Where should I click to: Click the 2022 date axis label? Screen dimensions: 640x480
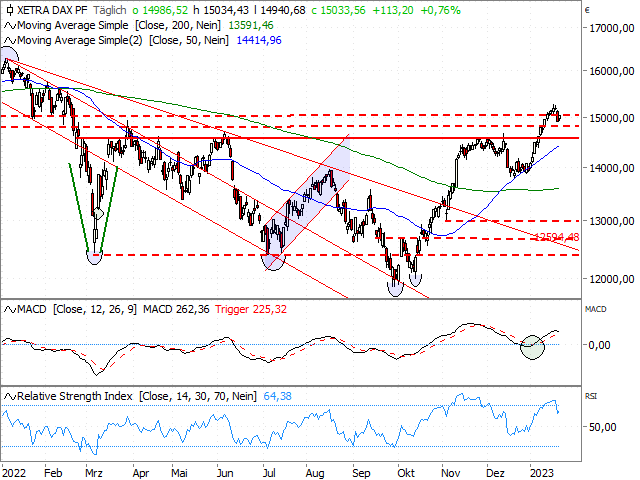[14, 473]
